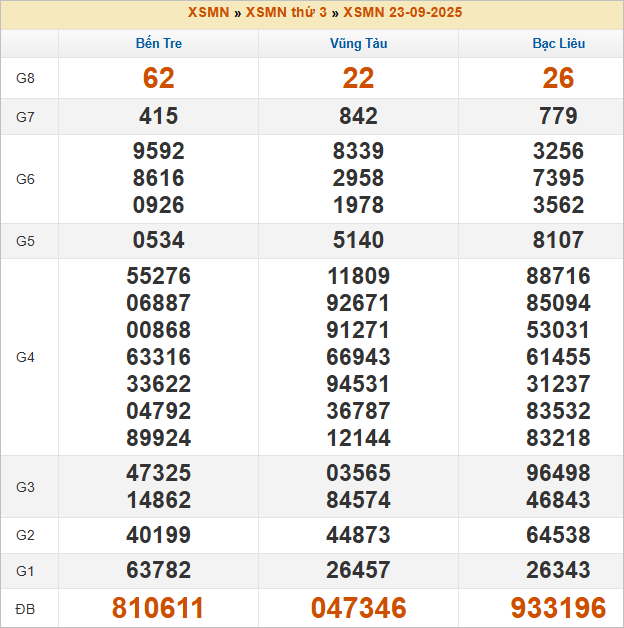Click the G6 row label
The image size is (624, 628).
(26, 179)
